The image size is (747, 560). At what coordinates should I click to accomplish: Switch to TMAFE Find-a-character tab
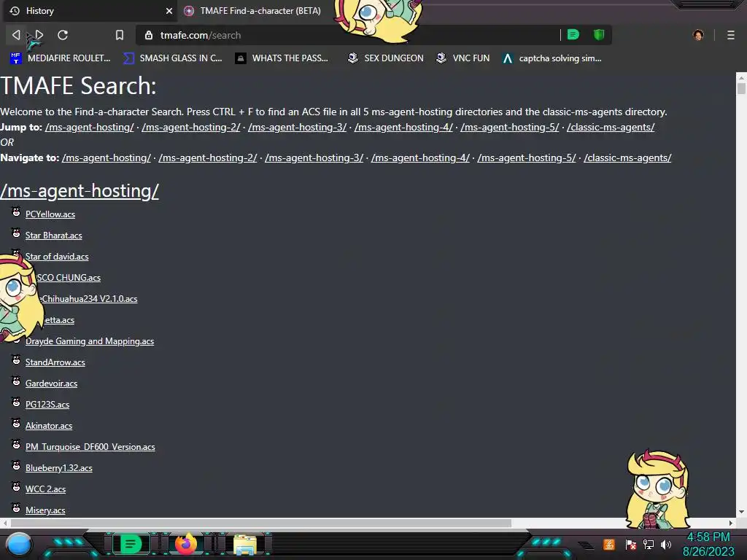pos(260,10)
